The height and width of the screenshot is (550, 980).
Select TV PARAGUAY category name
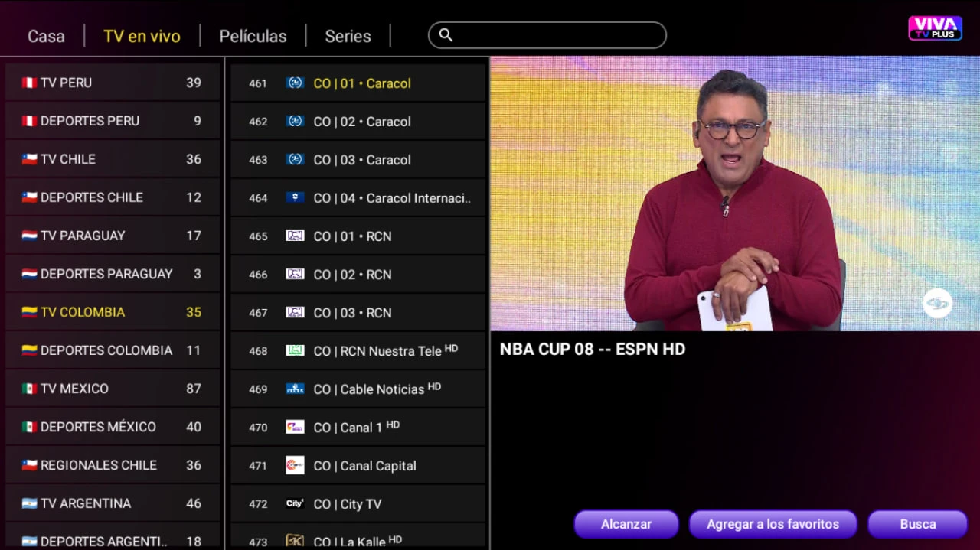83,236
